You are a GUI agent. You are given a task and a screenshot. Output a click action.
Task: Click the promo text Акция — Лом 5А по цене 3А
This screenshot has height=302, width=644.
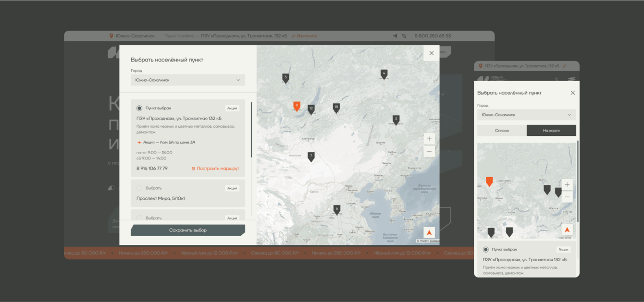169,143
